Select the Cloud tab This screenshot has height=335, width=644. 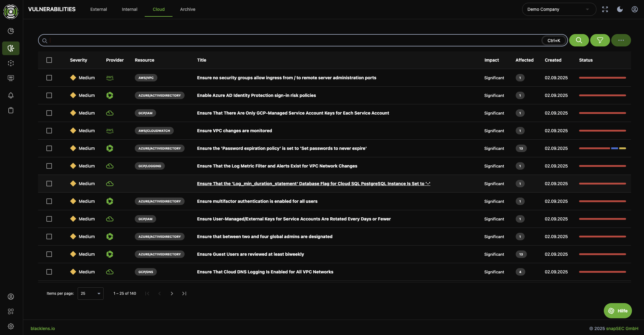point(159,9)
